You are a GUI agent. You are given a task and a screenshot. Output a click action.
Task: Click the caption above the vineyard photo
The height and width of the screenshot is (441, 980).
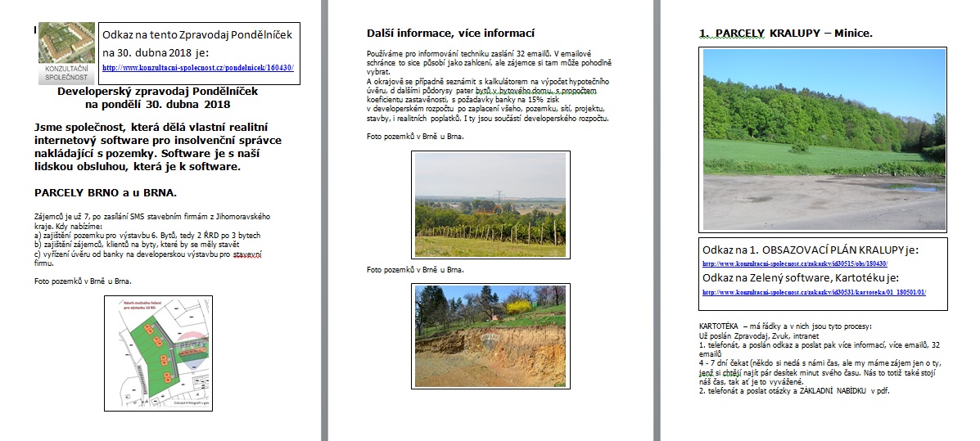pyautogui.click(x=415, y=136)
